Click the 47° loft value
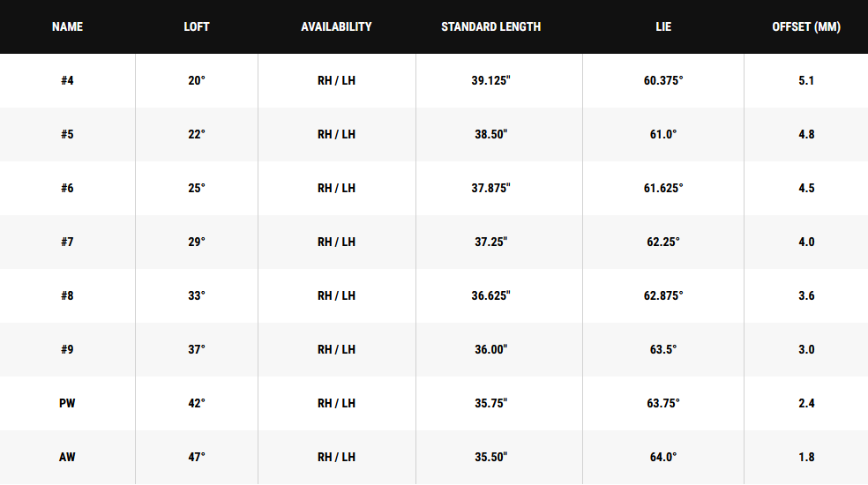This screenshot has height=485, width=868. tap(197, 457)
